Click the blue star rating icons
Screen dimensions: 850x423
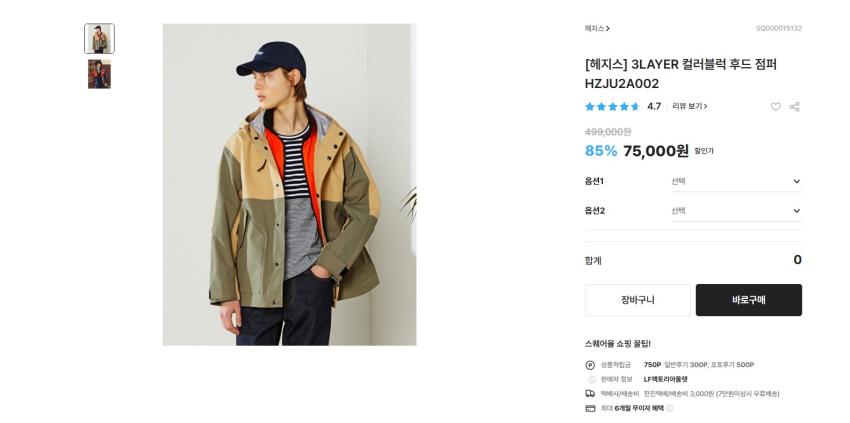point(613,107)
